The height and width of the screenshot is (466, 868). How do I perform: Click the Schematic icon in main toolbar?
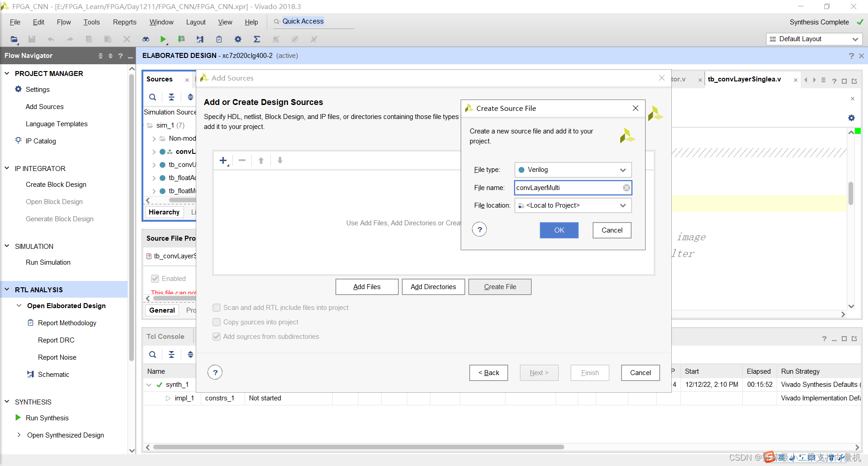(200, 39)
